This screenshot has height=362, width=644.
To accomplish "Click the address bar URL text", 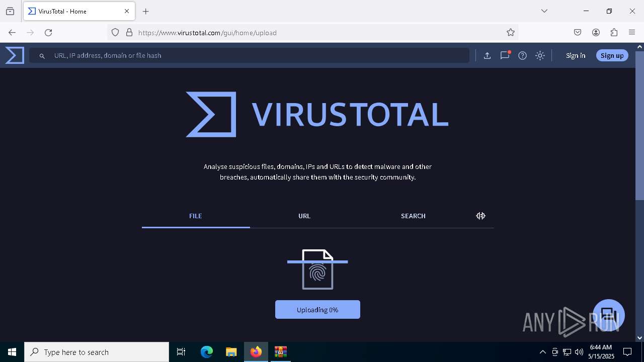I will tap(207, 33).
